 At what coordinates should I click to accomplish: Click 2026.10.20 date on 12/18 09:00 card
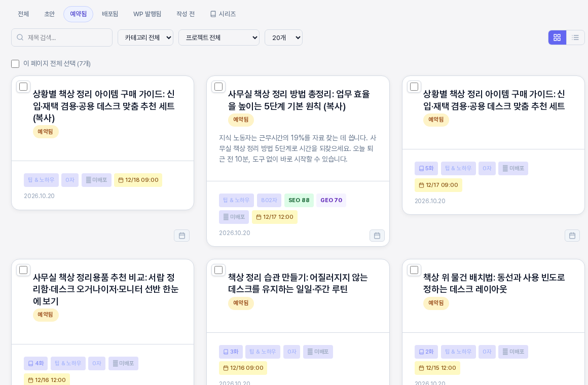(39, 196)
